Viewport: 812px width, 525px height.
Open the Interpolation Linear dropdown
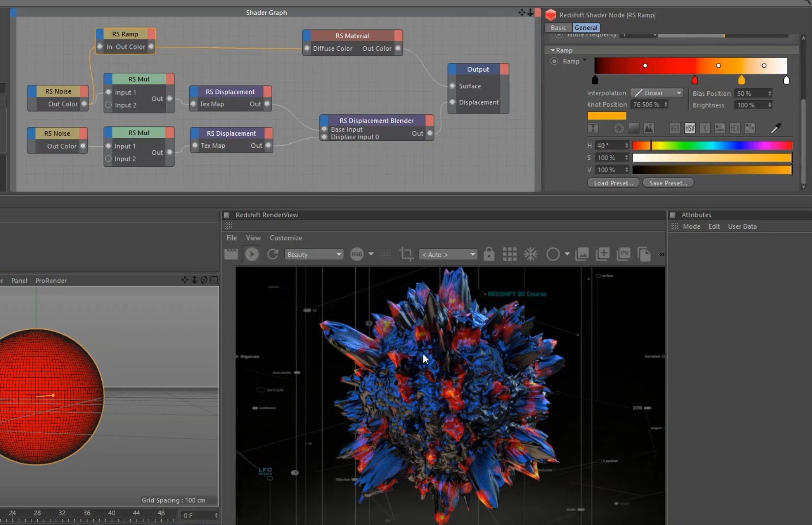coord(657,93)
